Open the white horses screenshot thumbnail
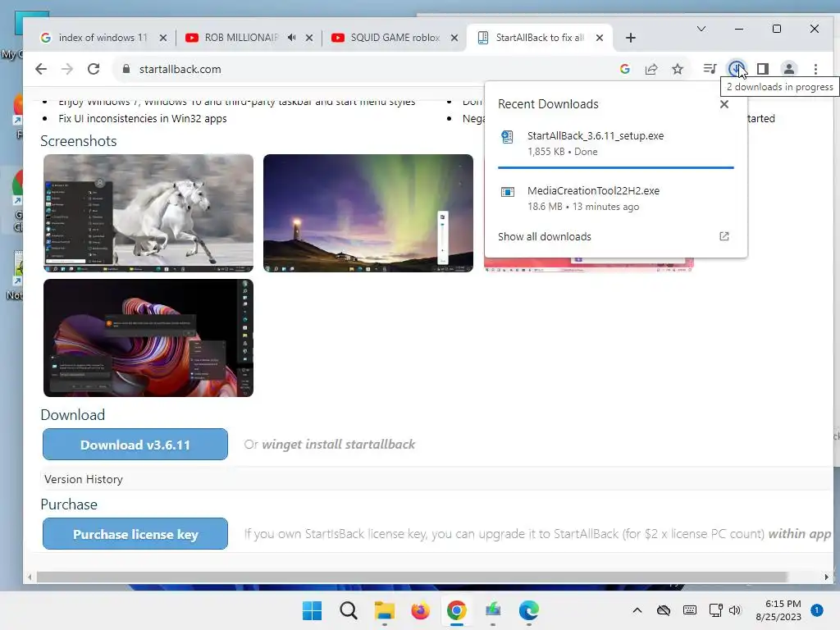This screenshot has height=630, width=840. [x=148, y=213]
